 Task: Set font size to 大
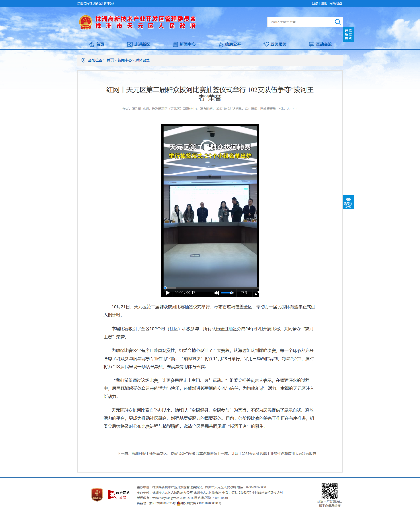click(288, 109)
